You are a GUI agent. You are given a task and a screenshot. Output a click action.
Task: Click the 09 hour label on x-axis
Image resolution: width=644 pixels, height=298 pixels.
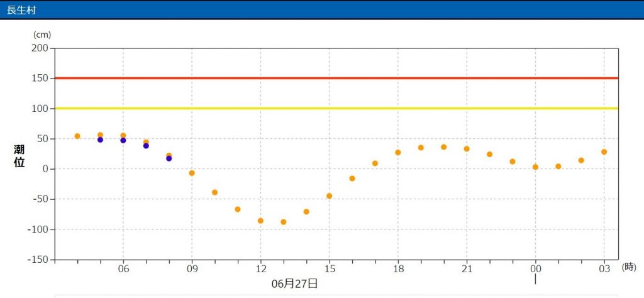tap(192, 269)
